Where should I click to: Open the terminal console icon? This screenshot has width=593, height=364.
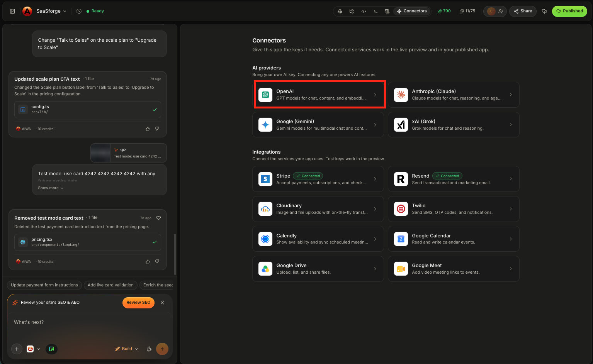pyautogui.click(x=376, y=11)
